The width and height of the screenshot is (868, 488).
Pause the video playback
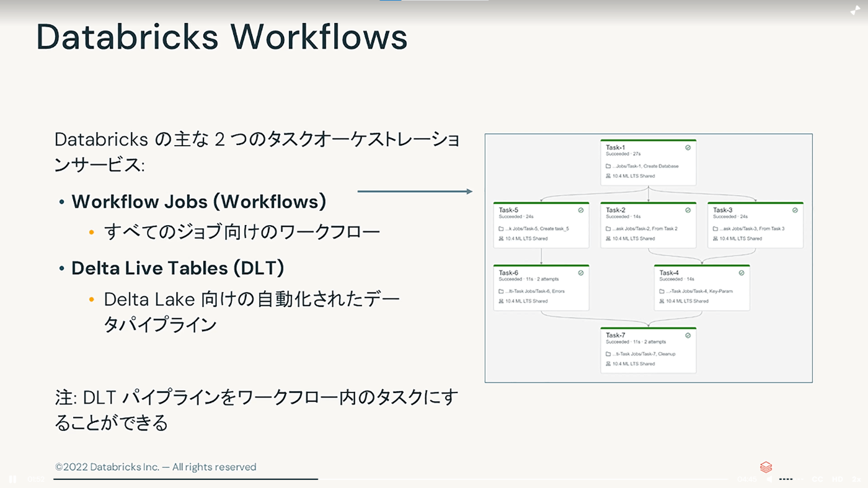12,479
